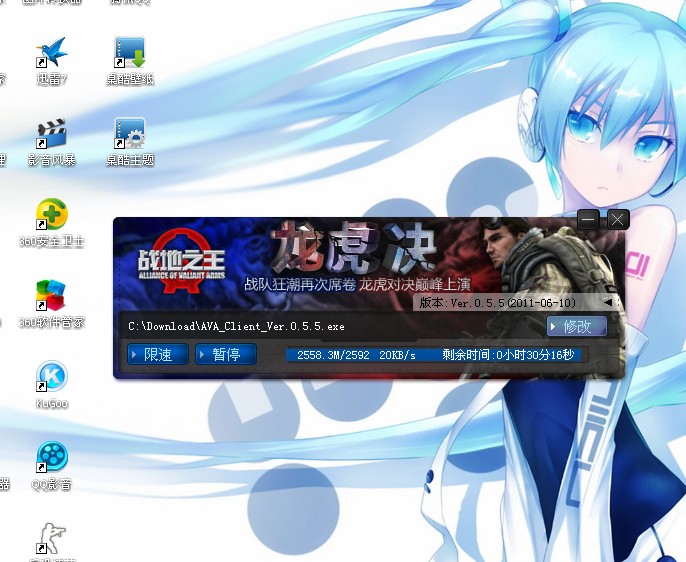Pause the download with 暂停 button
The image size is (686, 562).
226,354
